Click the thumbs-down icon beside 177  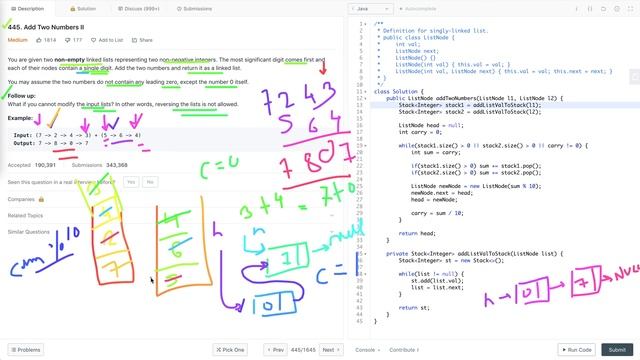click(x=68, y=40)
